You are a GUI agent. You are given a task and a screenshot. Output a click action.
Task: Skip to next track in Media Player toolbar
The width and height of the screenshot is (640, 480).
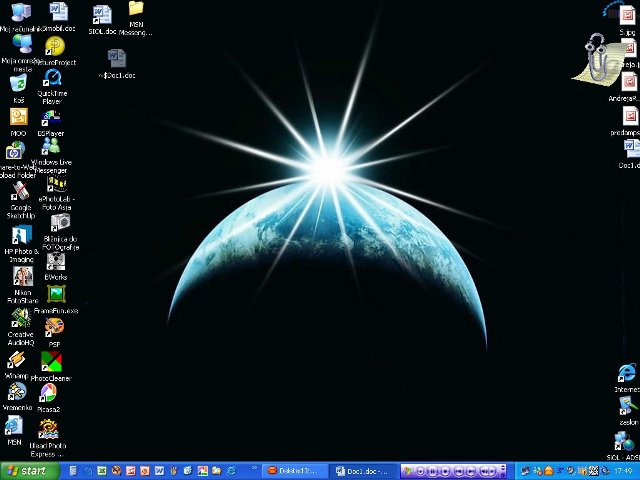pos(471,471)
